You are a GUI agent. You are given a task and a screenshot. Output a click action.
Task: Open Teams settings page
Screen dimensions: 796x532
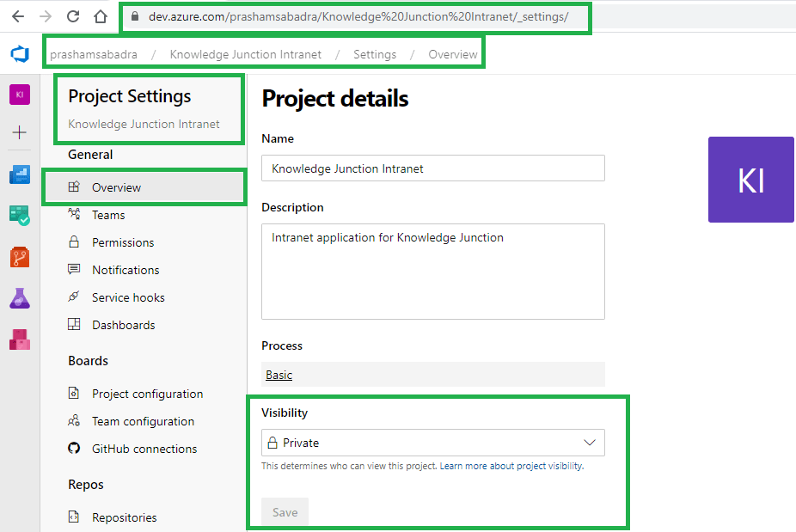[108, 215]
